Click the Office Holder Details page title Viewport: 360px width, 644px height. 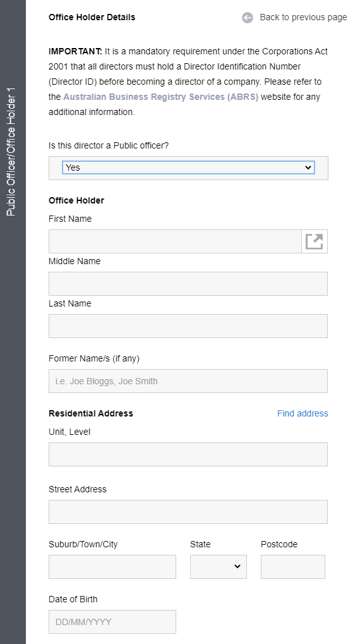click(92, 17)
